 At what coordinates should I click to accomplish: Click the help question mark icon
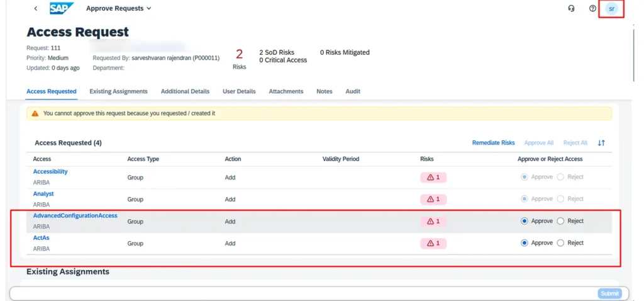592,9
